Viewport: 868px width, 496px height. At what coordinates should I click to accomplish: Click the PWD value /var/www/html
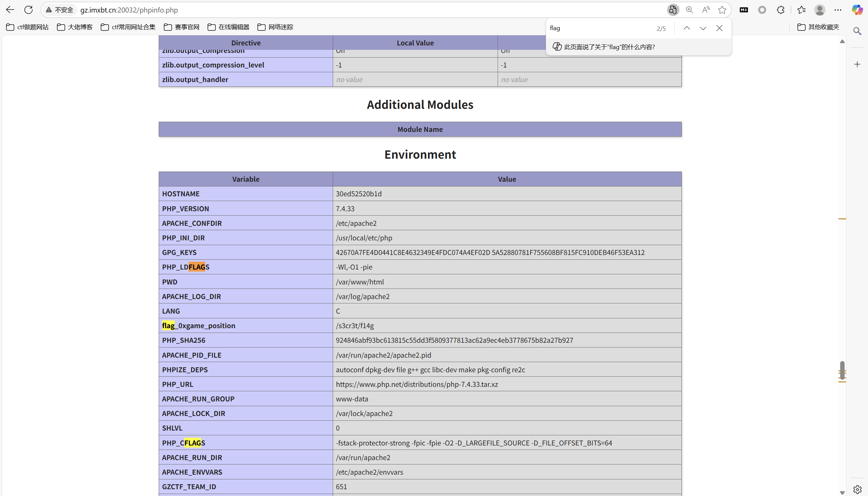[360, 282]
